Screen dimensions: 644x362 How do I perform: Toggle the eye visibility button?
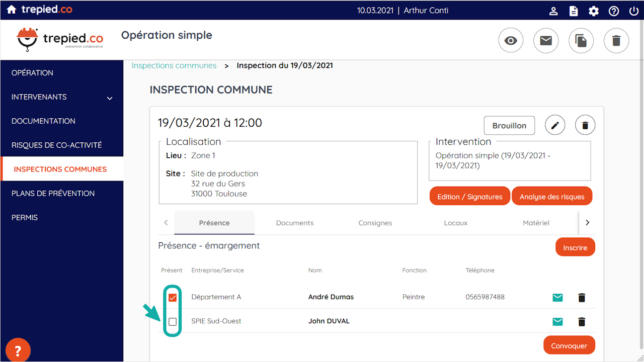(511, 41)
